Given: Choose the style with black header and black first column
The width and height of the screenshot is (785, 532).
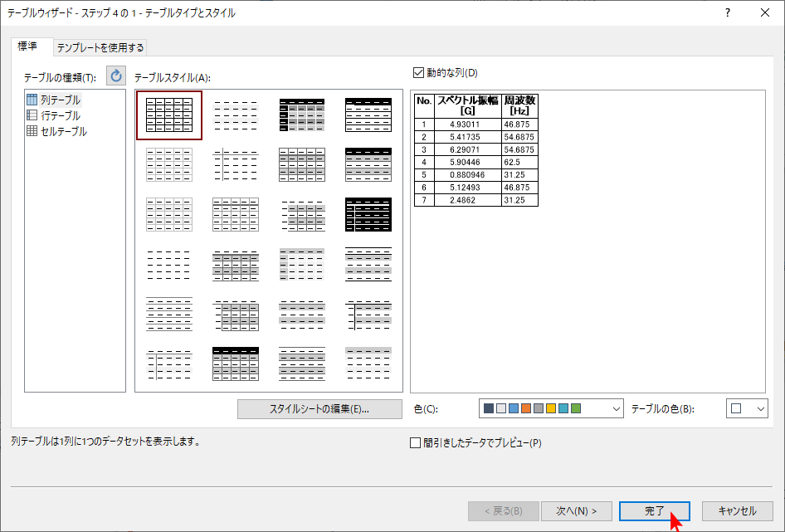Looking at the screenshot, I should click(302, 115).
